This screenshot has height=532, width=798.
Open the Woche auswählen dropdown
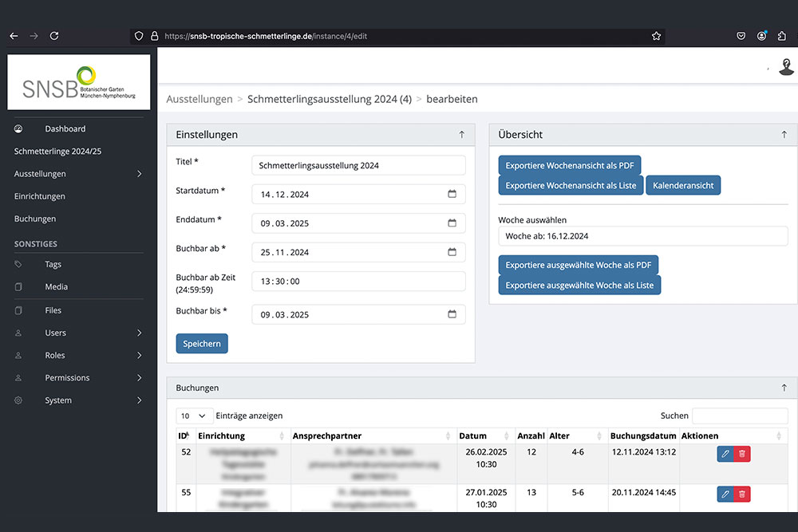click(x=642, y=236)
